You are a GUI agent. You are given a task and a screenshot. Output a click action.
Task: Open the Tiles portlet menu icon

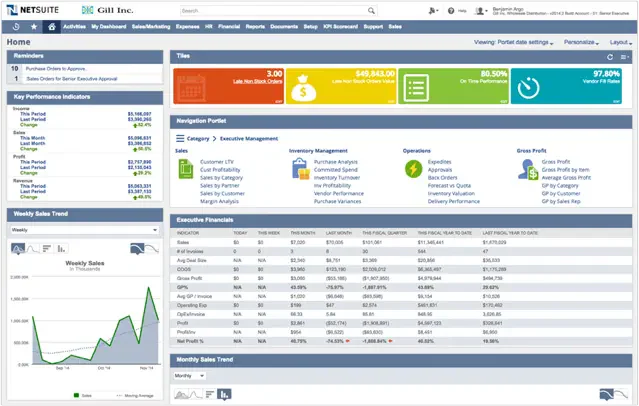624,57
